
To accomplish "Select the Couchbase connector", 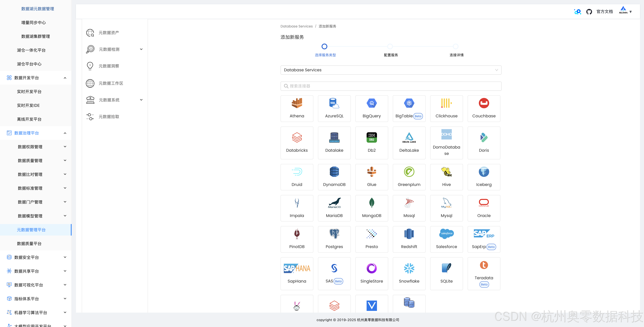I will (x=484, y=109).
